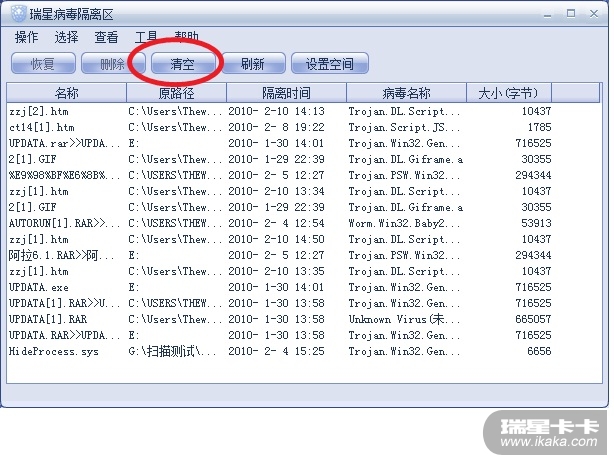Sort by the 病毒名称 column header
Viewport: 614px width, 460px height.
click(x=406, y=93)
